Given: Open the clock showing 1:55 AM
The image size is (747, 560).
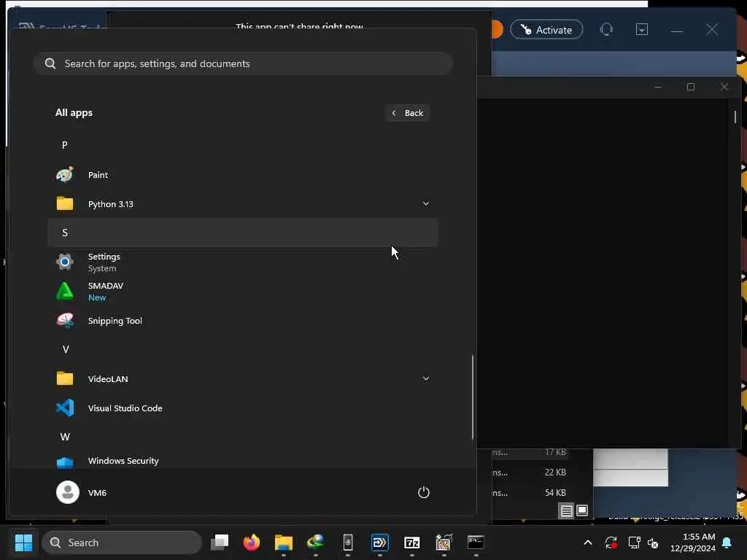Looking at the screenshot, I should [693, 542].
